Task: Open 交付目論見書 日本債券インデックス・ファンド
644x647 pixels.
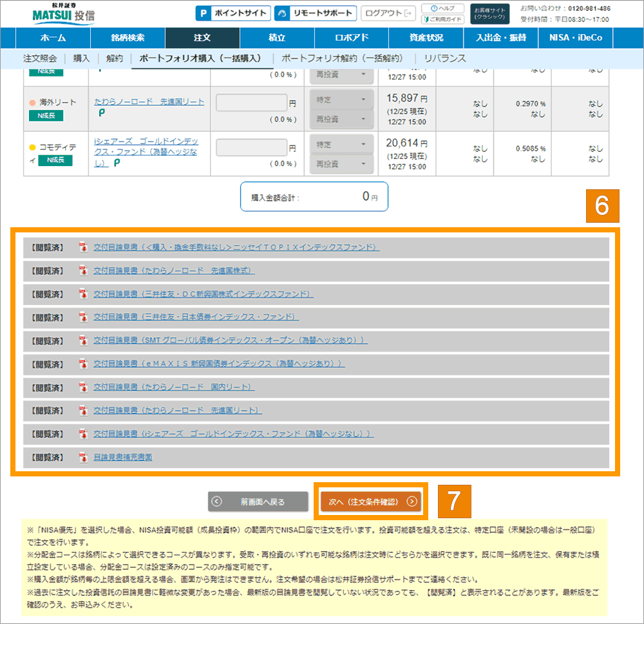Action: (x=196, y=317)
